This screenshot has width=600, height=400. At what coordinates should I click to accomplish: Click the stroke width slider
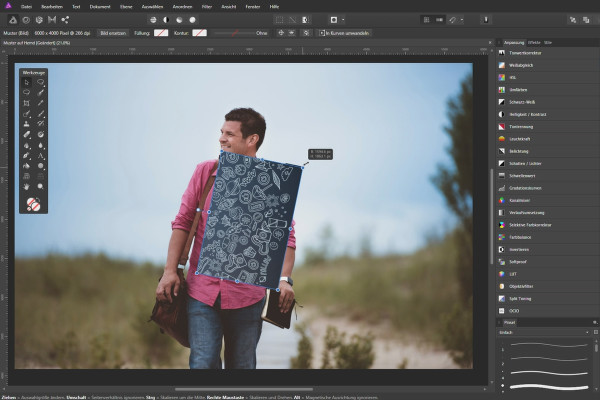[233, 33]
